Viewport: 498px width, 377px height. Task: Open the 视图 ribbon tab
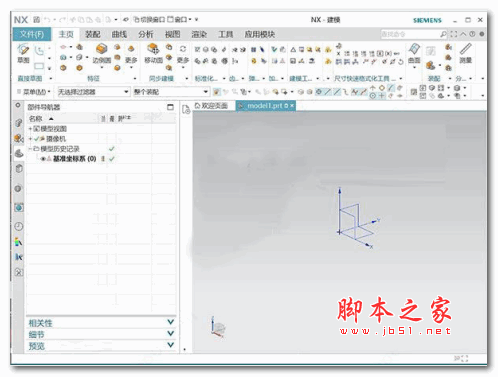(172, 34)
